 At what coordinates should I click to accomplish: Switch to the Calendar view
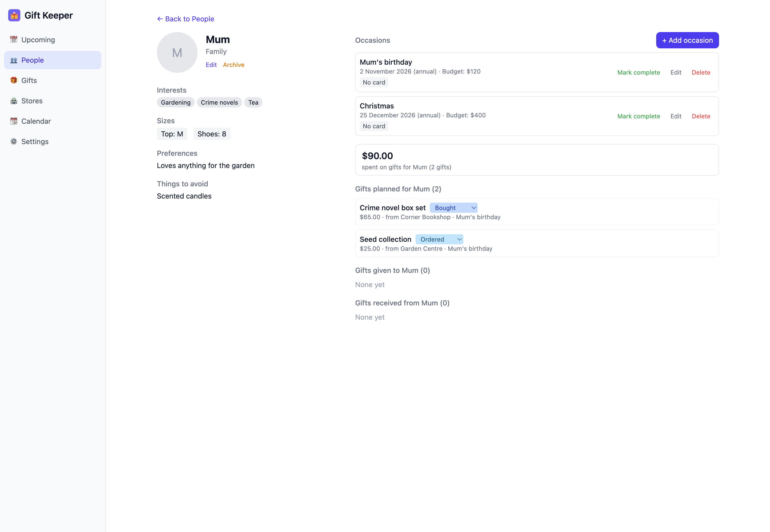click(53, 121)
